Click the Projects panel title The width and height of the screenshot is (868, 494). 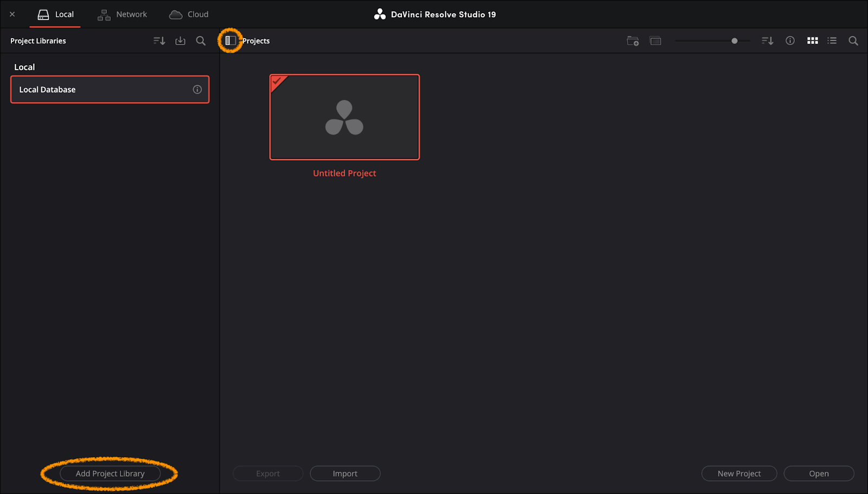(x=256, y=41)
